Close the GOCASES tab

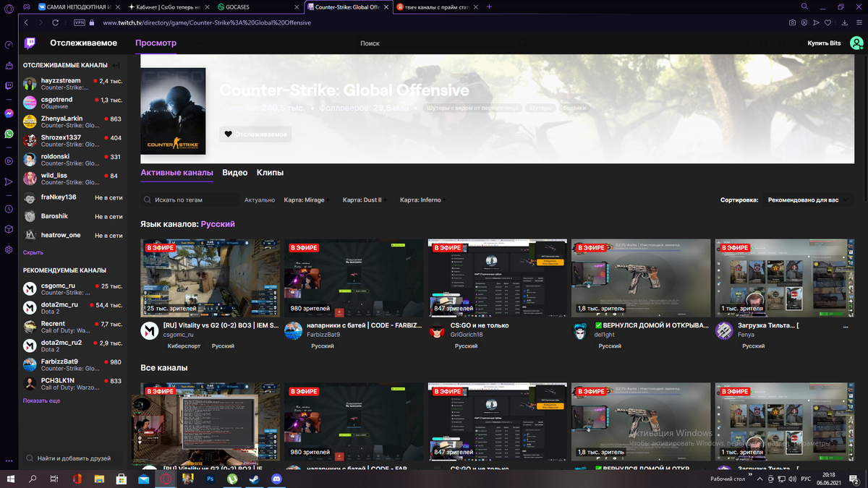[297, 7]
